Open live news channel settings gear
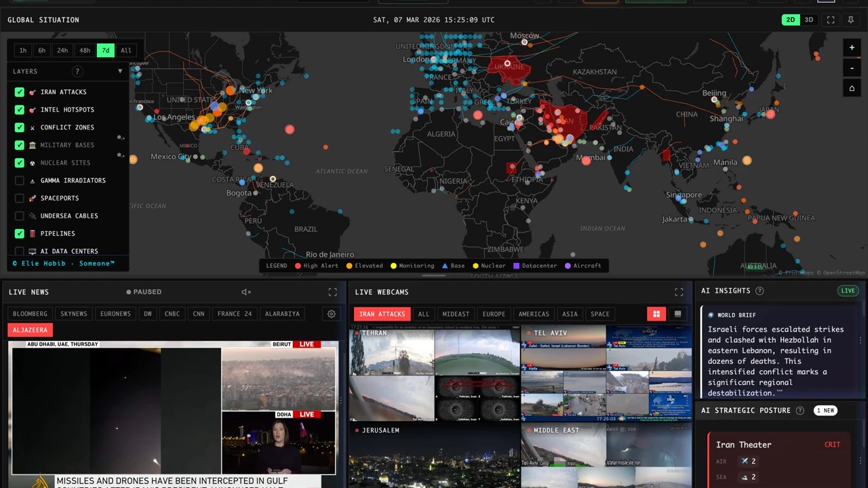This screenshot has height=488, width=868. click(x=332, y=314)
